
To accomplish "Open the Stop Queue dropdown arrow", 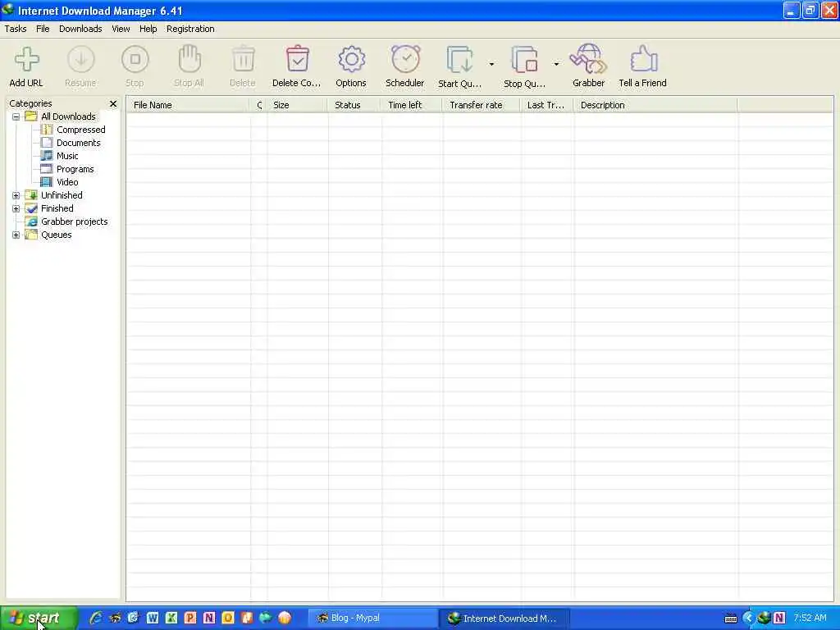I will [556, 64].
